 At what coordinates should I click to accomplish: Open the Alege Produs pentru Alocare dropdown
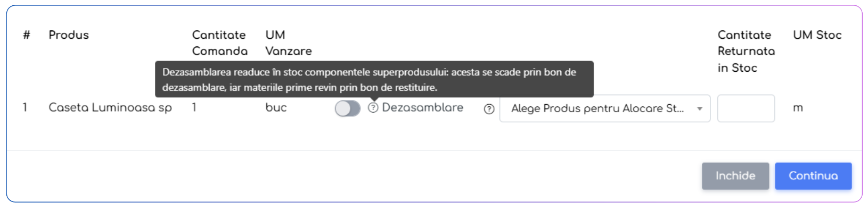[x=604, y=108]
